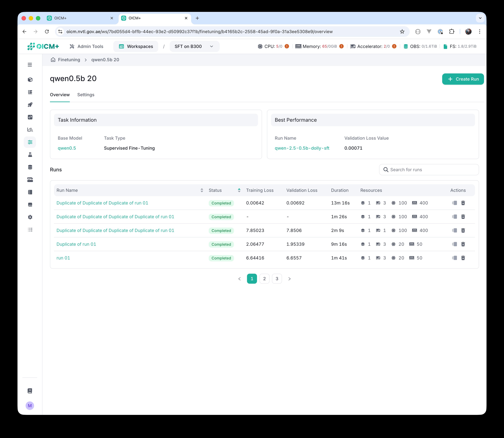Go to page 2 of runs
This screenshot has height=438, width=504.
[265, 279]
